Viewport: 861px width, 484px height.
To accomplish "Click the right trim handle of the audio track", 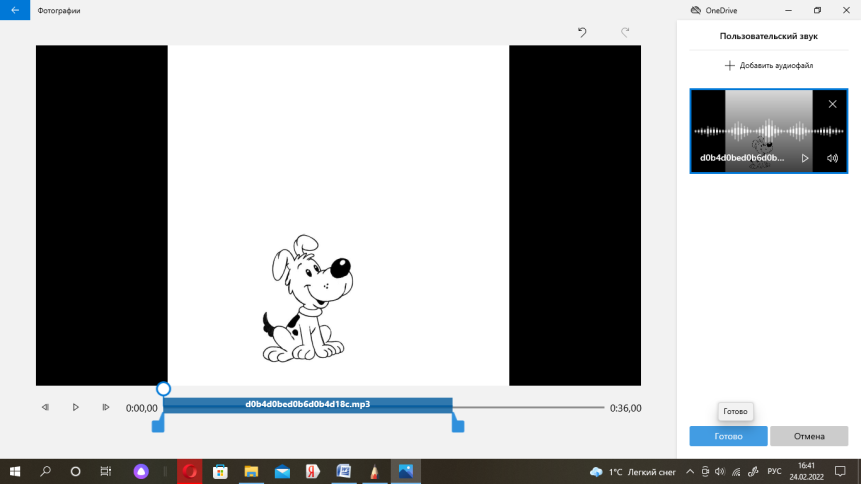I will coord(458,425).
